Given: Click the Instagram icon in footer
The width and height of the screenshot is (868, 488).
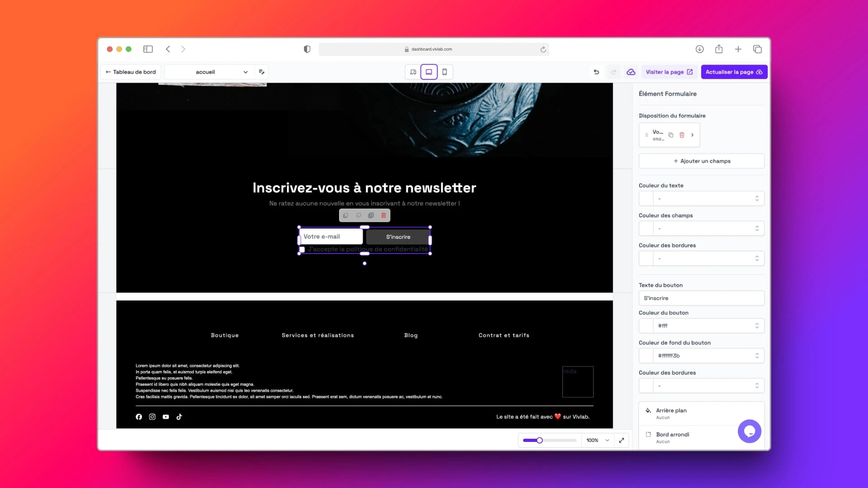Looking at the screenshot, I should click(152, 417).
